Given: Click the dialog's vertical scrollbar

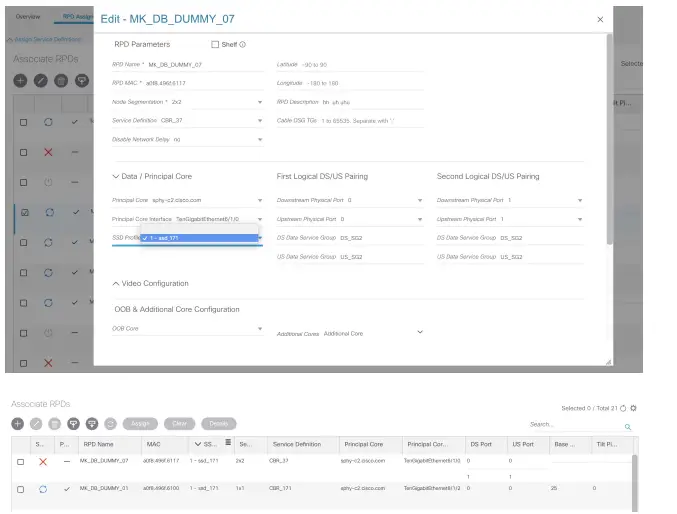Looking at the screenshot, I should point(609,140).
